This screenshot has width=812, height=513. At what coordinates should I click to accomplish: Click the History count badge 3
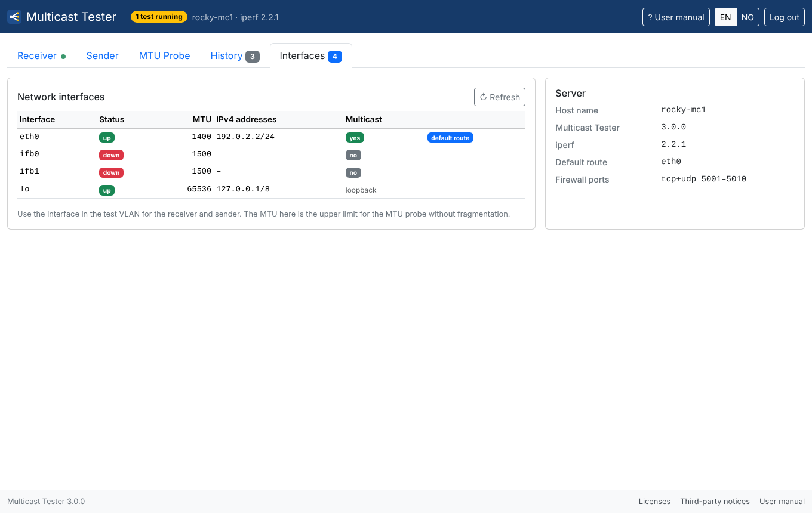point(253,57)
